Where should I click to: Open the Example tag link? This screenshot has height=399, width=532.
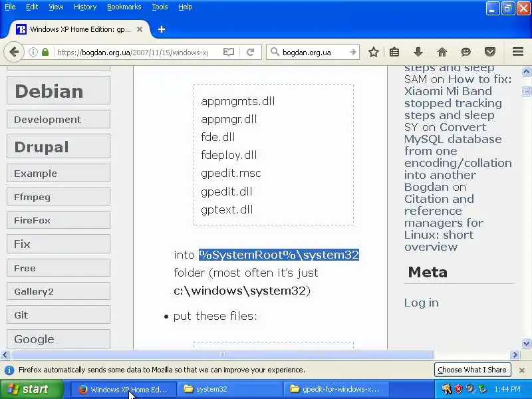click(x=59, y=173)
